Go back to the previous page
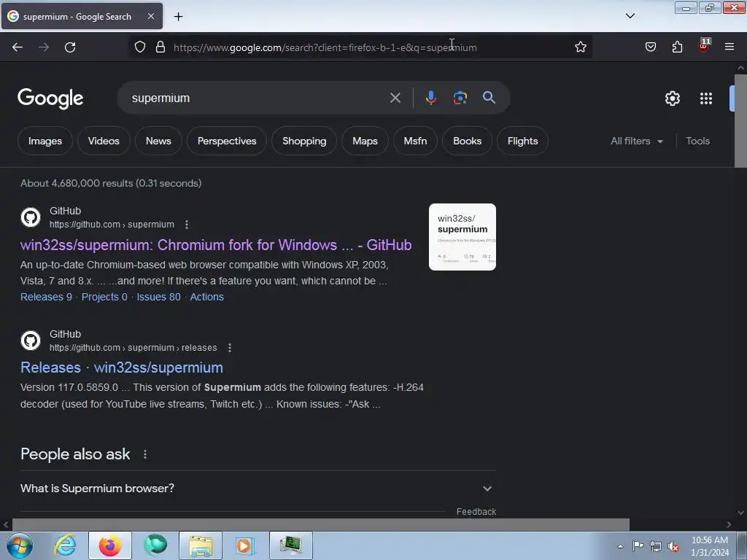This screenshot has height=560, width=747. [18, 47]
